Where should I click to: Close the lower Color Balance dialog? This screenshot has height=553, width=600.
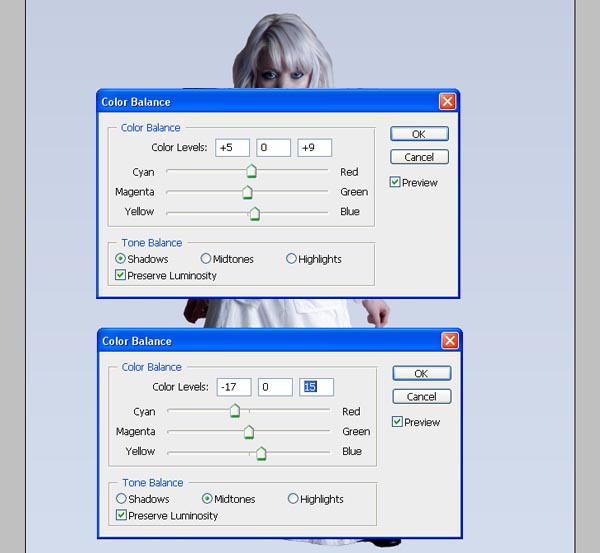coord(450,341)
